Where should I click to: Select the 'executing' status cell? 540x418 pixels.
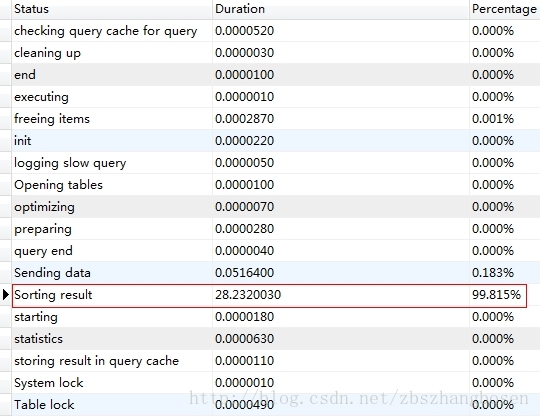pyautogui.click(x=112, y=97)
